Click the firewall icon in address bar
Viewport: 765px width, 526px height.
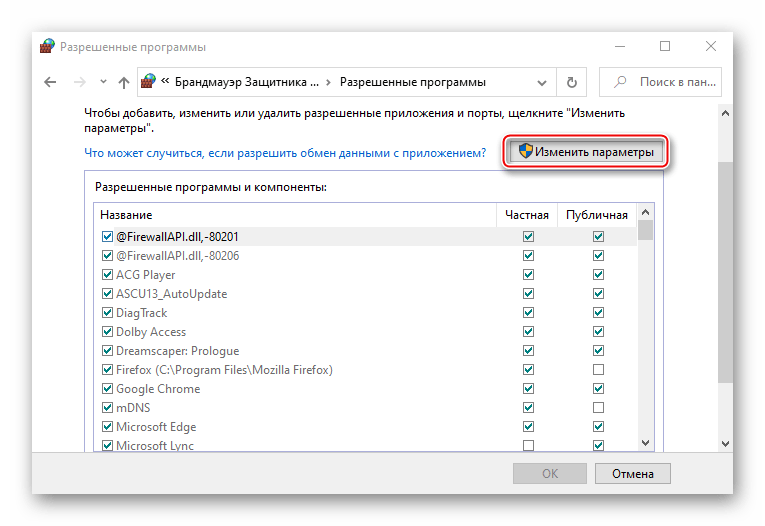coord(148,81)
